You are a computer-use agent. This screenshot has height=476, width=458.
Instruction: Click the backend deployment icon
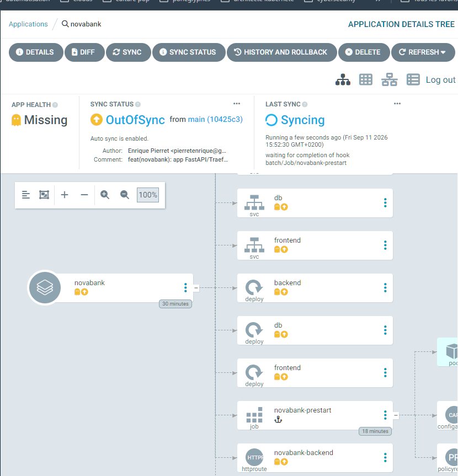(x=254, y=287)
